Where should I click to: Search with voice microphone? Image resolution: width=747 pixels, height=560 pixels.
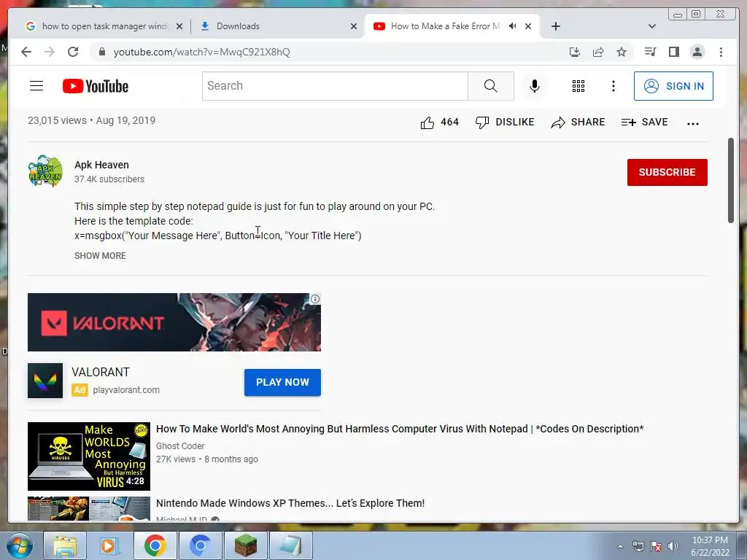(x=535, y=86)
